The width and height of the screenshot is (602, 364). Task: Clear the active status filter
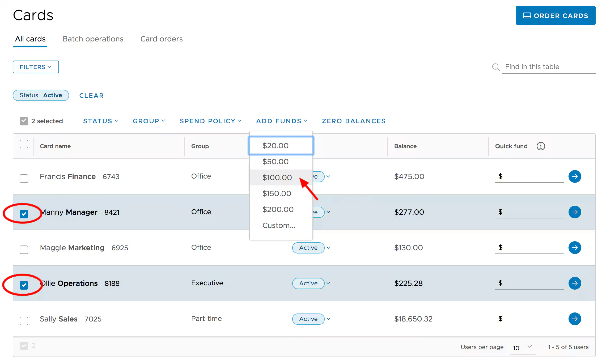pyautogui.click(x=91, y=96)
